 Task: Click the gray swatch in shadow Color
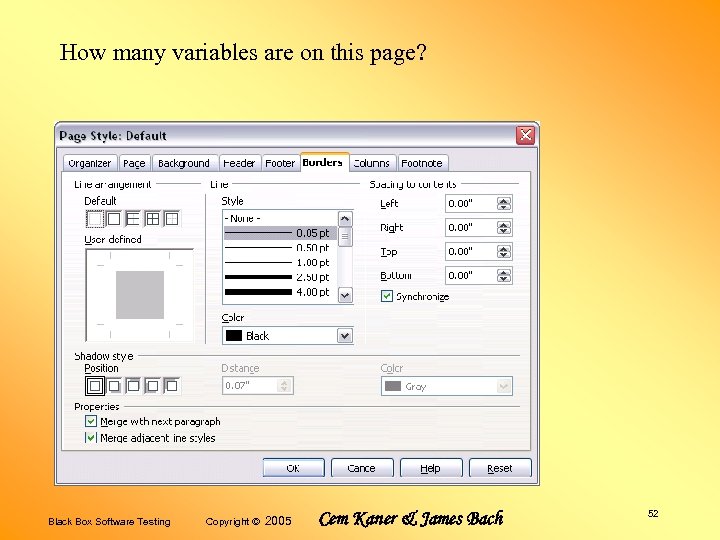click(393, 386)
